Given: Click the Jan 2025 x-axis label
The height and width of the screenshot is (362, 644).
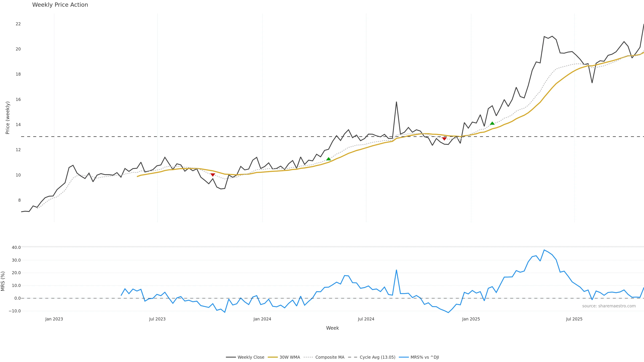Looking at the screenshot, I should coord(471,319).
